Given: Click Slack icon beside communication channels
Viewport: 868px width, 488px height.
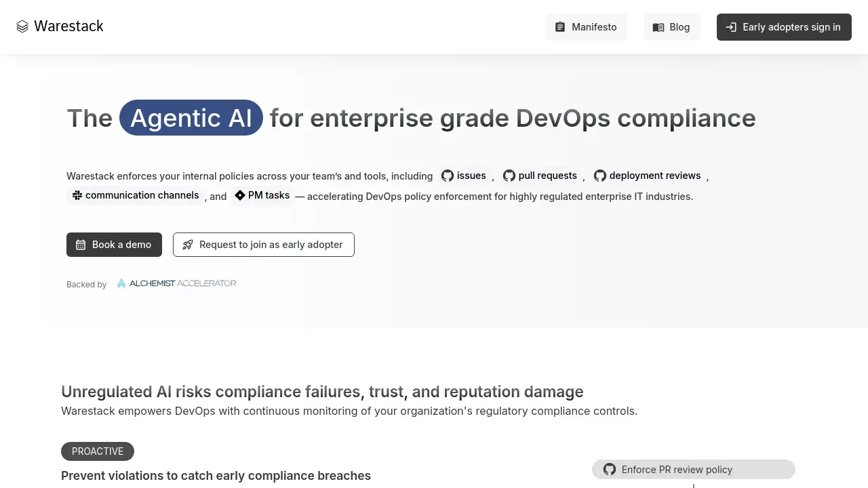Looking at the screenshot, I should coord(77,195).
